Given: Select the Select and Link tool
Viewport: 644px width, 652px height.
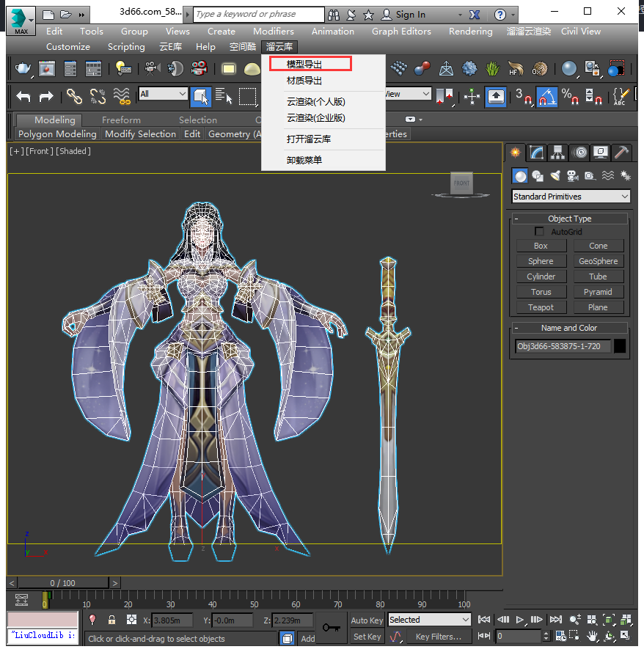Looking at the screenshot, I should pyautogui.click(x=74, y=97).
